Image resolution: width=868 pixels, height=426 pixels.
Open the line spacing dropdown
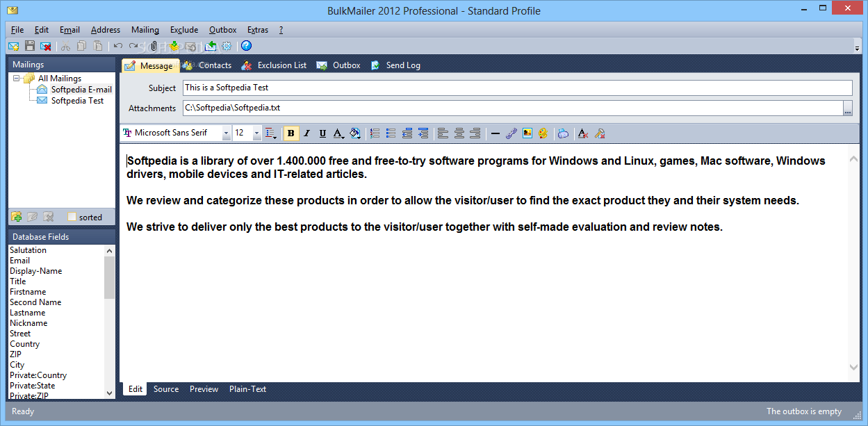click(x=270, y=133)
